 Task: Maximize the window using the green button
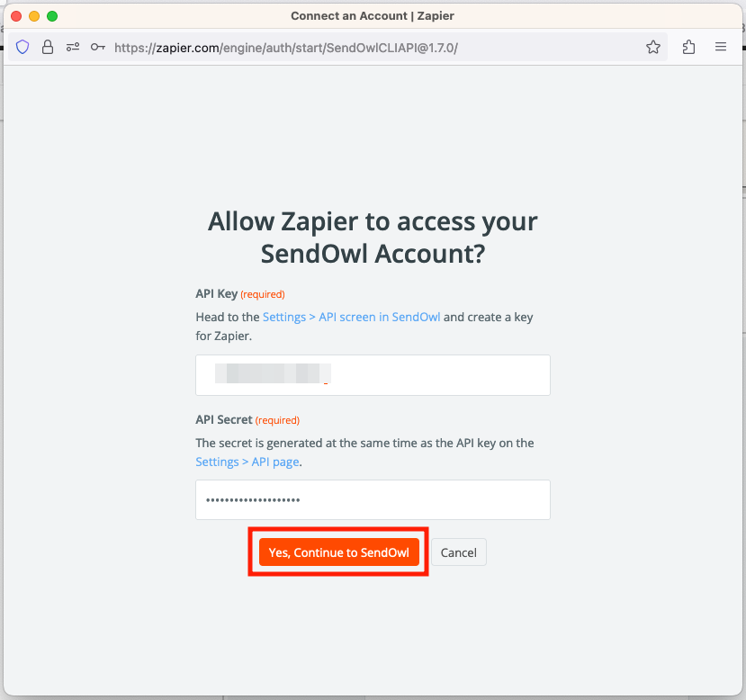pos(52,16)
